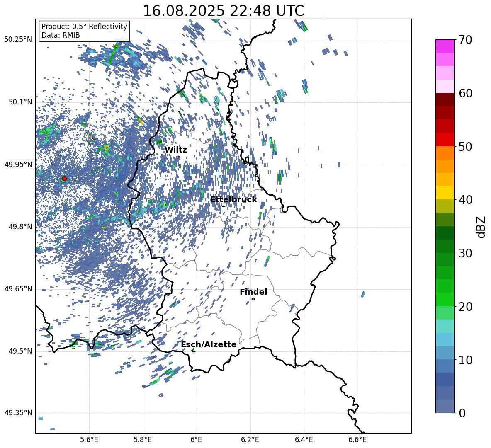The image size is (491, 448).
Task: Click the dBZ colorbar axis label
Action: [481, 227]
